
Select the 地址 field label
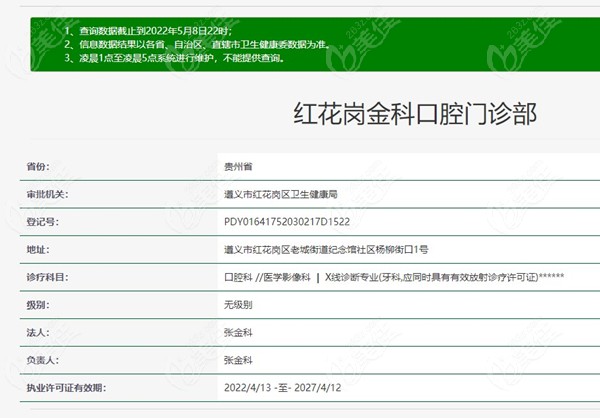[36, 249]
